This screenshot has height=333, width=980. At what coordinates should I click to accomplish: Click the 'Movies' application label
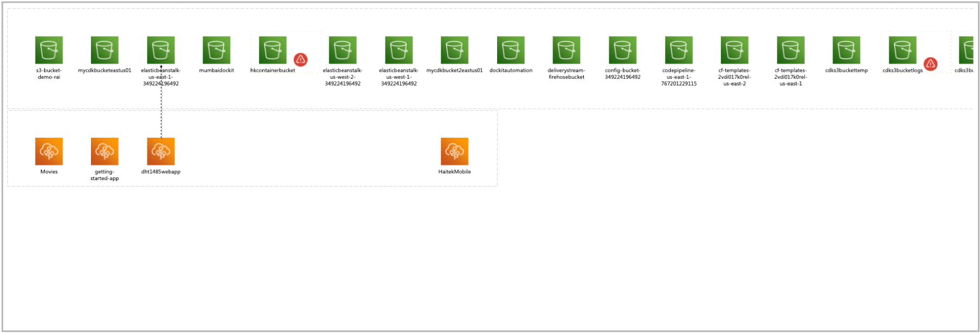pyautogui.click(x=49, y=171)
